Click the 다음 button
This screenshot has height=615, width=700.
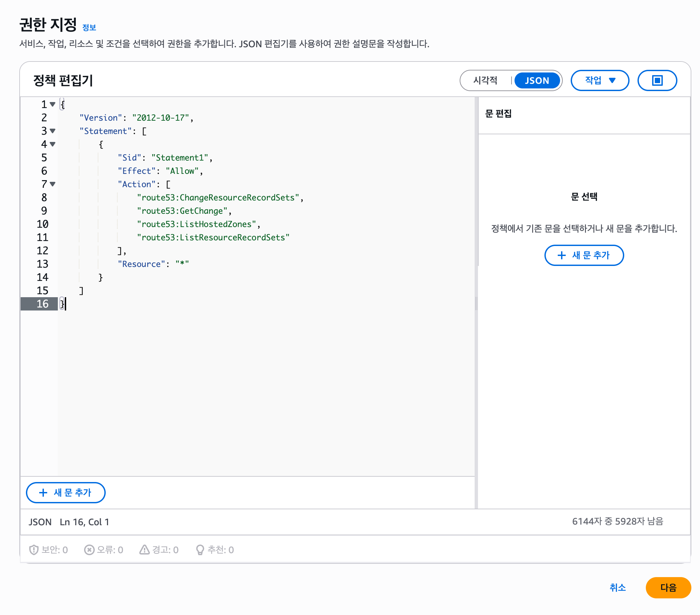click(668, 588)
